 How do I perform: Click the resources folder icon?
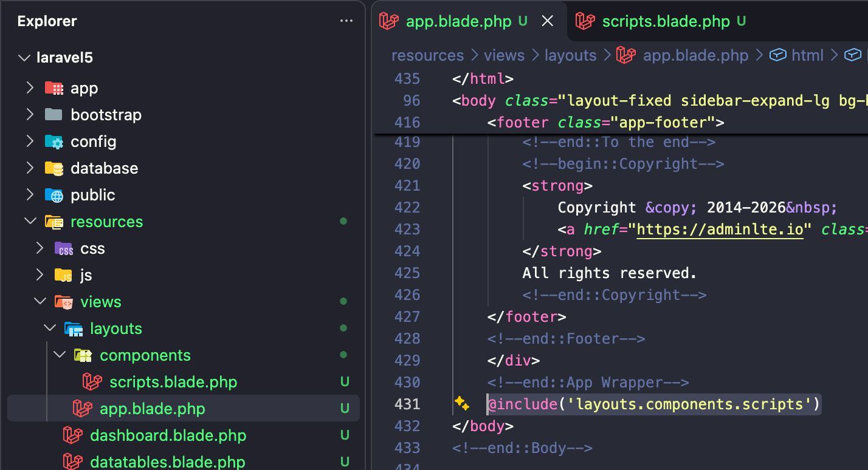pyautogui.click(x=53, y=222)
